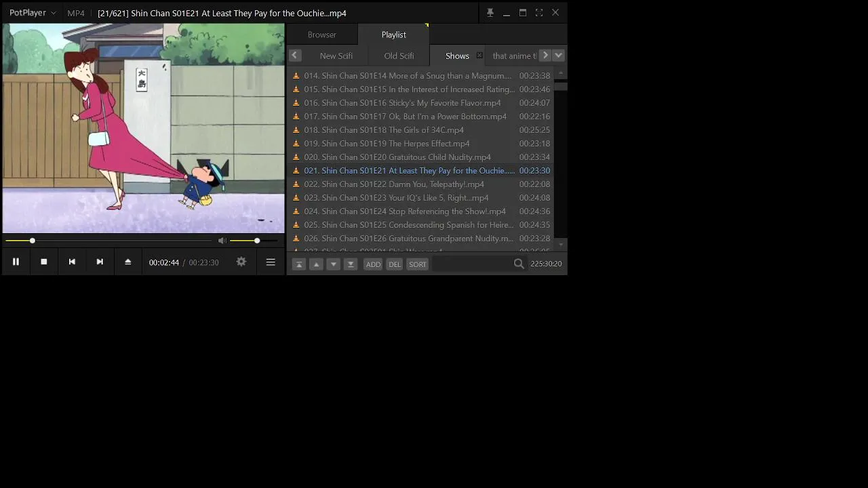Move selected item down in playlist
This screenshot has height=488, width=868.
click(334, 264)
